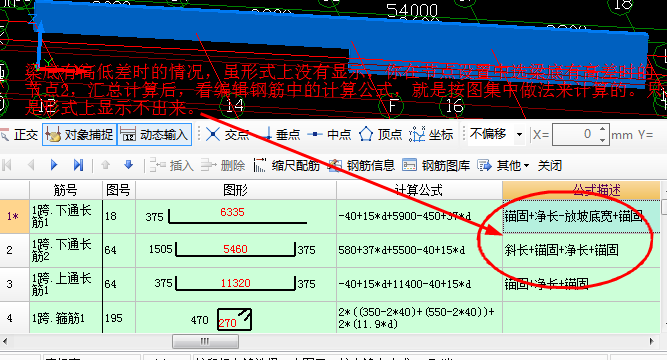The width and height of the screenshot is (667, 360).
Task: Select the 公式描述 column header
Action: (581, 190)
